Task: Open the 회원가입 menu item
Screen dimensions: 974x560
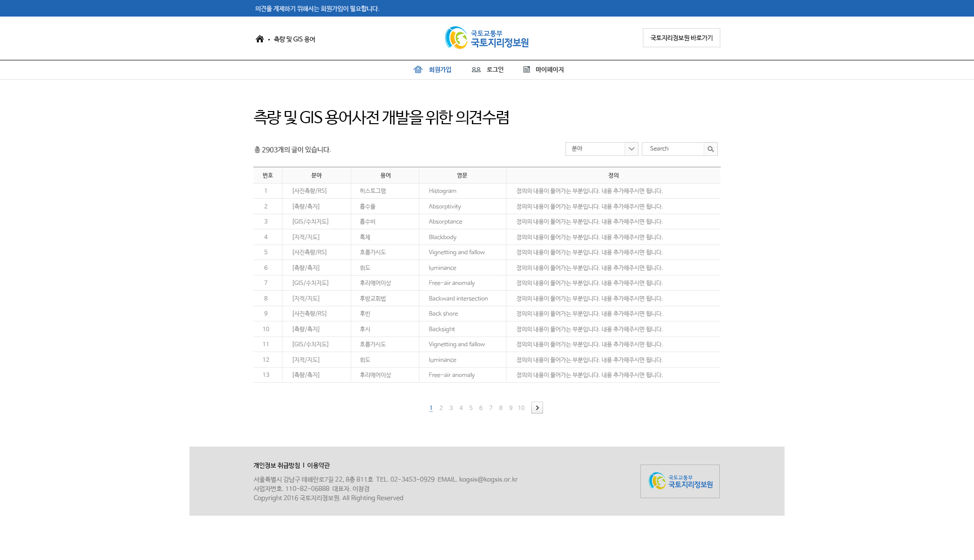Action: 440,70
